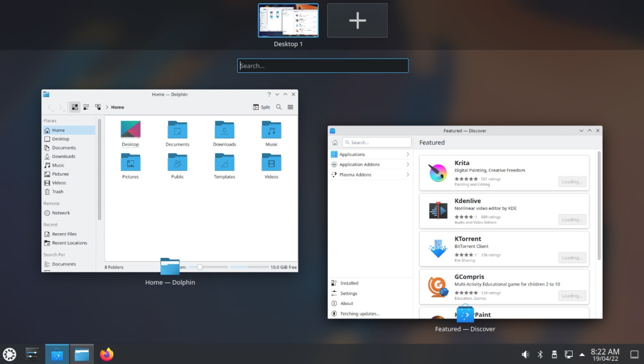Activate the show desktop corner button

tap(634, 354)
